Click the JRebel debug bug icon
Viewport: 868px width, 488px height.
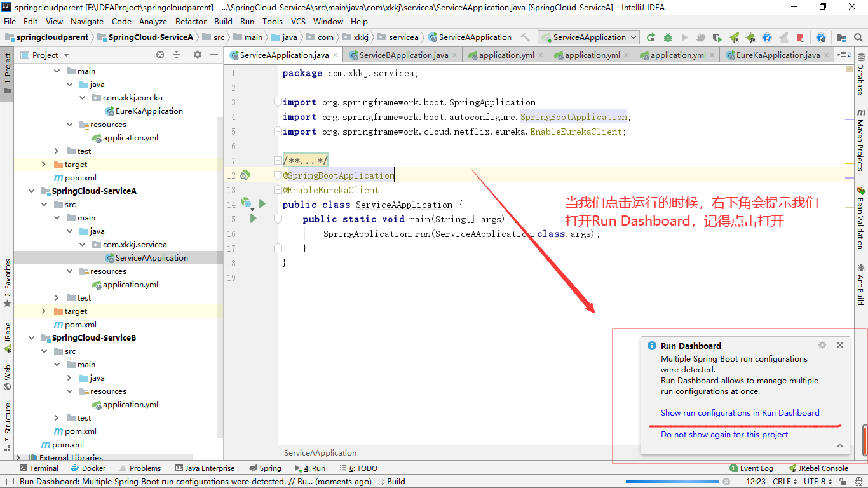click(750, 37)
